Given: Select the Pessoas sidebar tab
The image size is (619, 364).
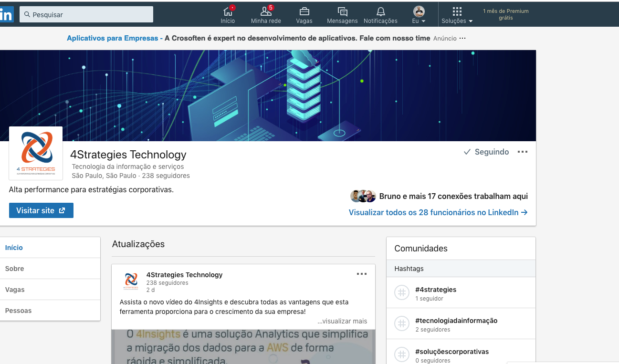Looking at the screenshot, I should click(50, 311).
